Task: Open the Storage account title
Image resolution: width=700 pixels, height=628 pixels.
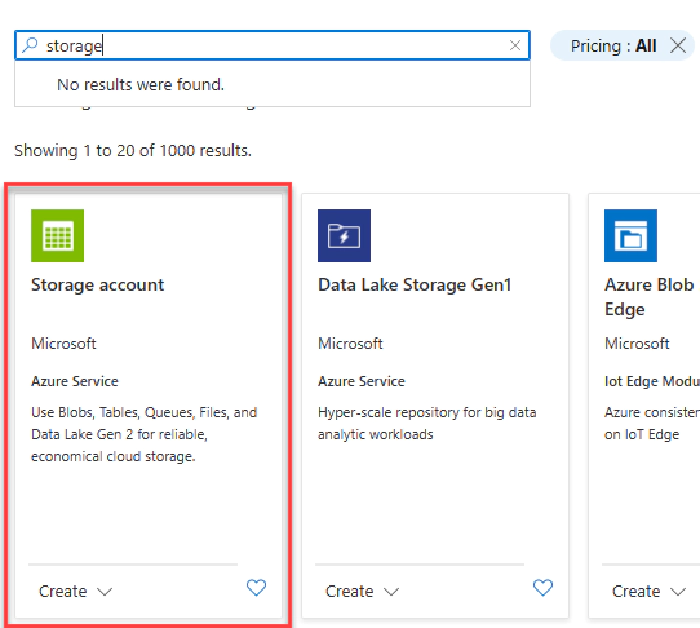Action: pyautogui.click(x=97, y=285)
